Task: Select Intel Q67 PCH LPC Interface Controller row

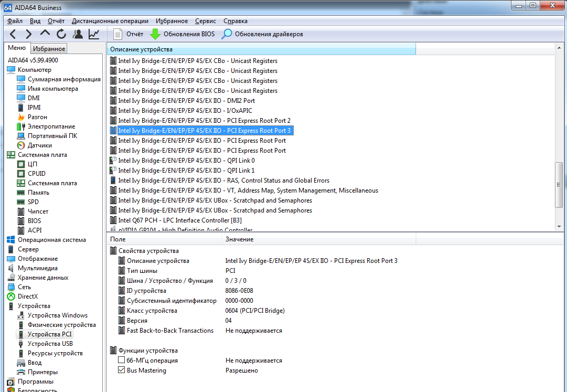Action: click(180, 220)
